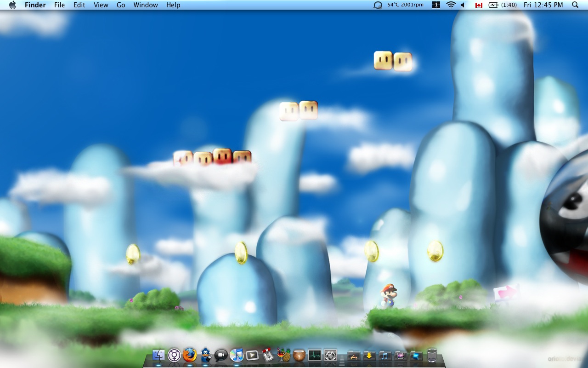The width and height of the screenshot is (588, 368).
Task: Open HandBrake cocktail pineapple icon
Action: click(283, 355)
